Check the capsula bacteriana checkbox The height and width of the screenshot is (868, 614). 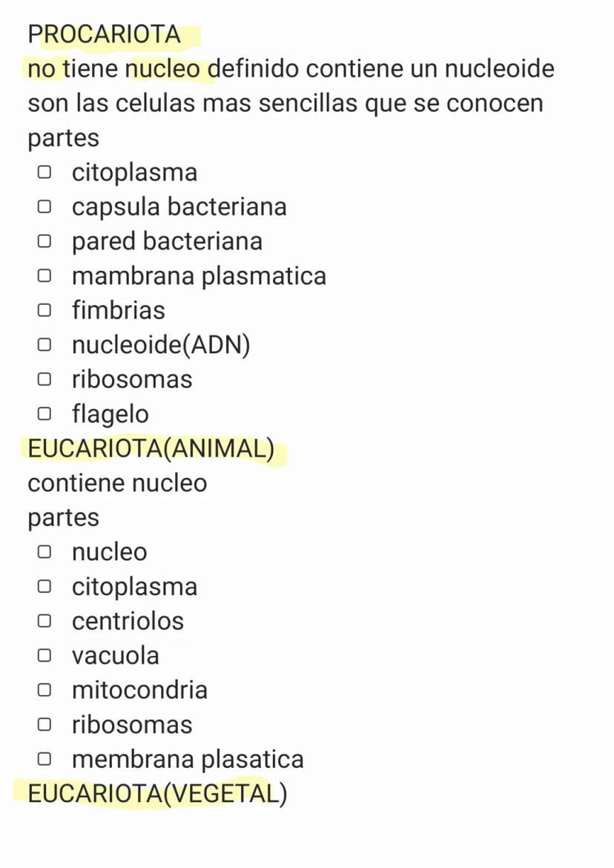point(44,207)
